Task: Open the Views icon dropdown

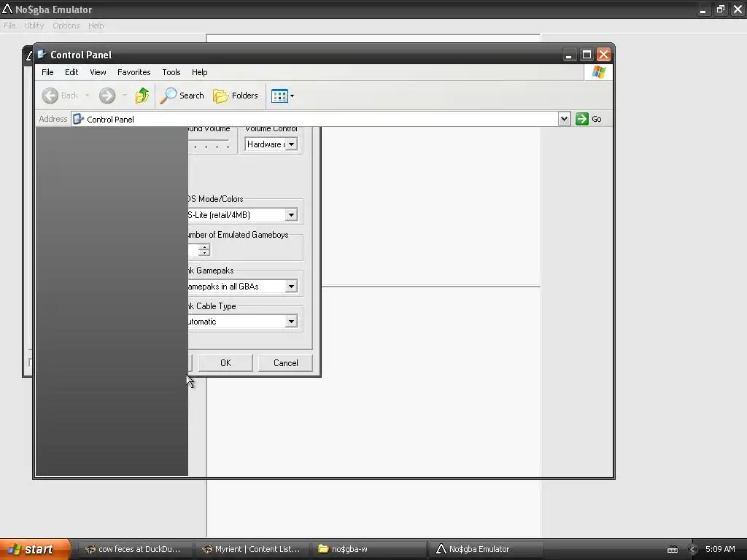Action: point(282,96)
